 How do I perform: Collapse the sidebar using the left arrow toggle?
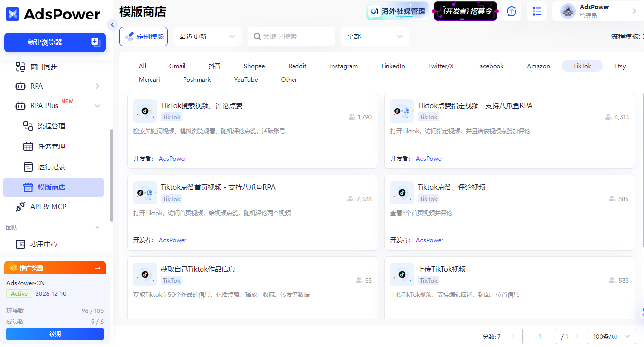pyautogui.click(x=112, y=24)
